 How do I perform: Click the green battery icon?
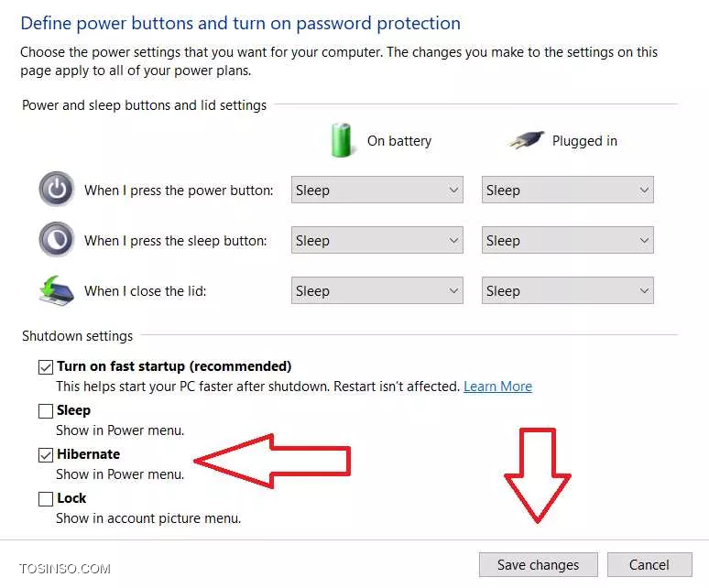(342, 140)
